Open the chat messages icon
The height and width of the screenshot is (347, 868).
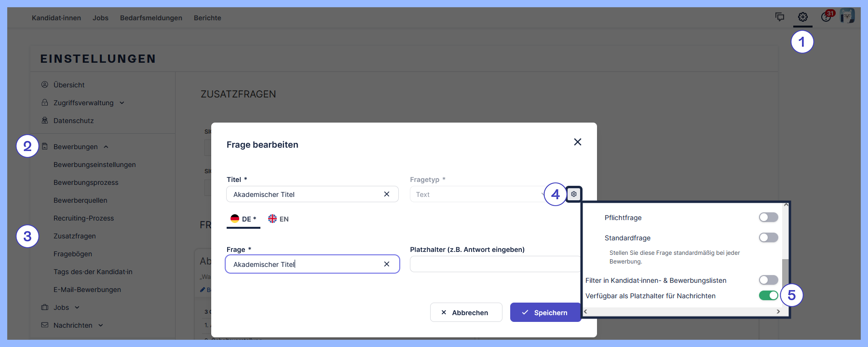pyautogui.click(x=779, y=17)
